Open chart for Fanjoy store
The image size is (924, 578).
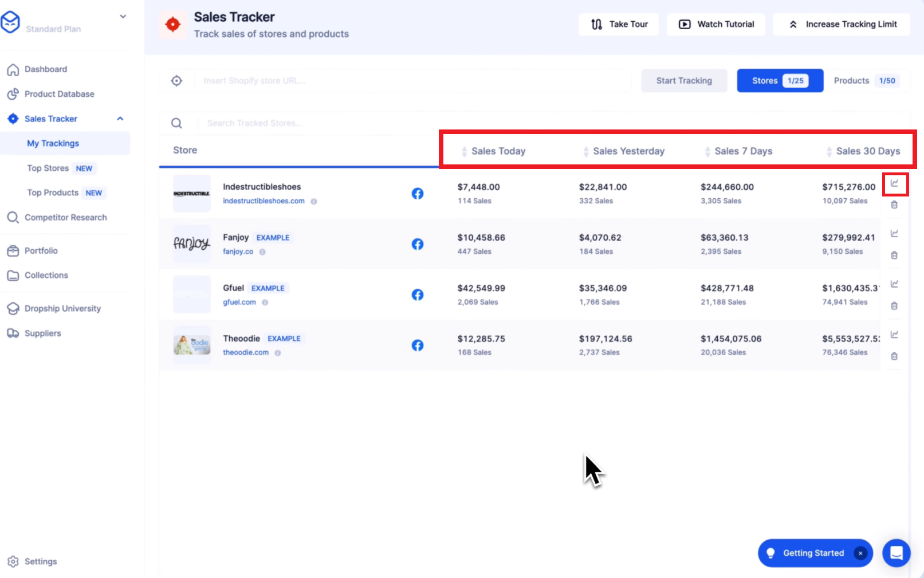coord(894,234)
